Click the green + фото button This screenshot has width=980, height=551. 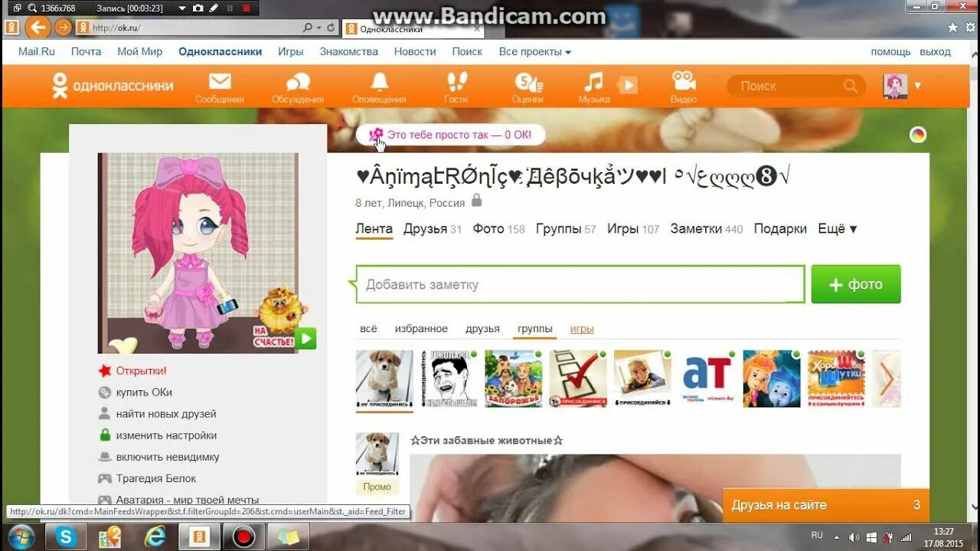(856, 285)
